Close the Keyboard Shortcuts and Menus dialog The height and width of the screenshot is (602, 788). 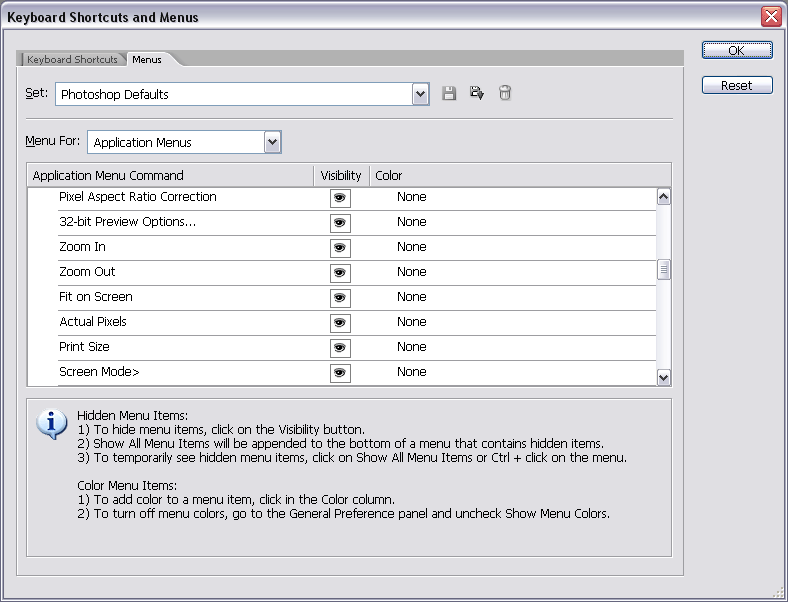(771, 17)
